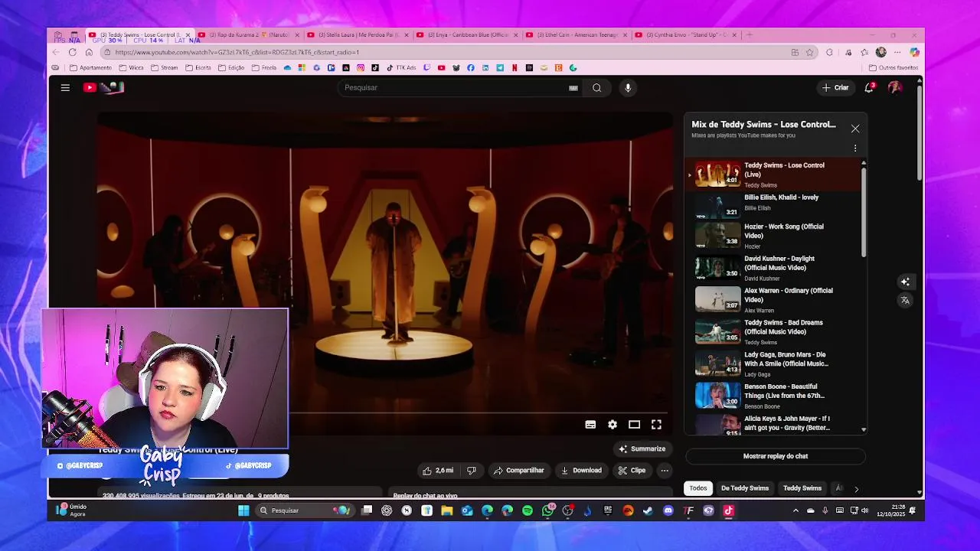Open more actions menu beside Clipe

coord(665,471)
